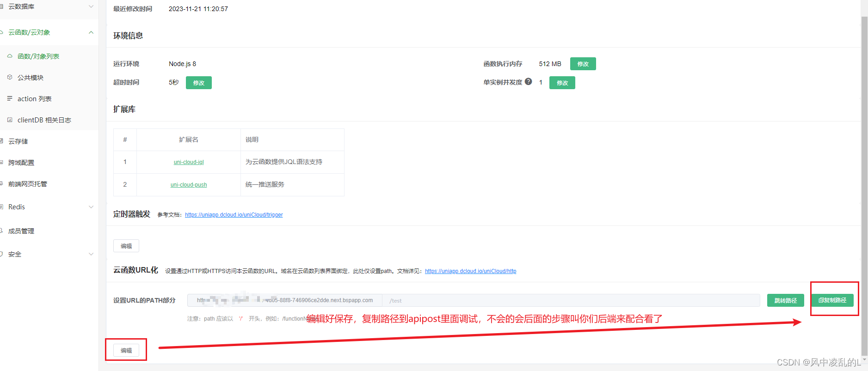
Task: Click the /test URL path input field
Action: (571, 300)
